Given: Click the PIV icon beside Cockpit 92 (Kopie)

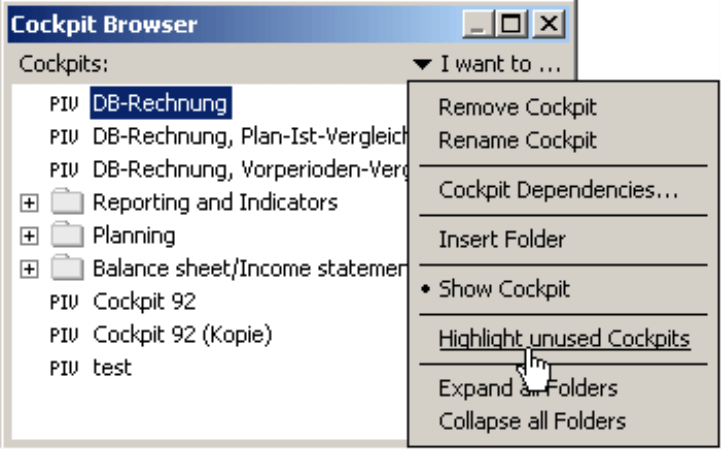Looking at the screenshot, I should pyautogui.click(x=64, y=335).
